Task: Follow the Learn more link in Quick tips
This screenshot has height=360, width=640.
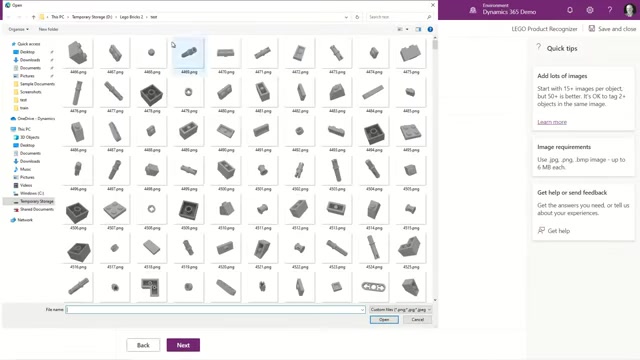Action: [x=552, y=122]
